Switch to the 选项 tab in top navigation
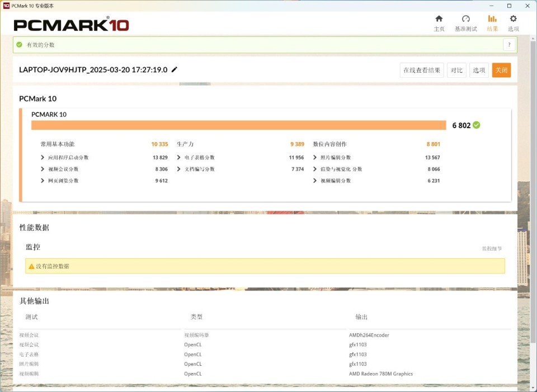Viewport: 537px width, 392px height. click(514, 23)
